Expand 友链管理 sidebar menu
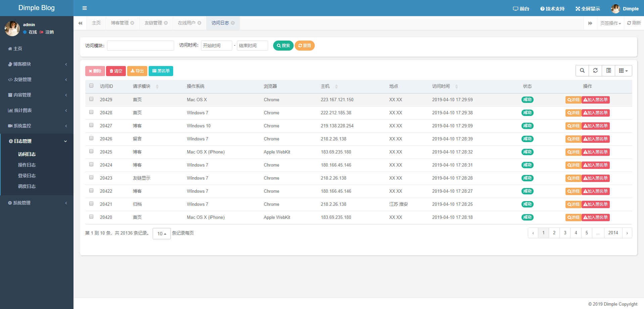The width and height of the screenshot is (644, 309). click(37, 79)
